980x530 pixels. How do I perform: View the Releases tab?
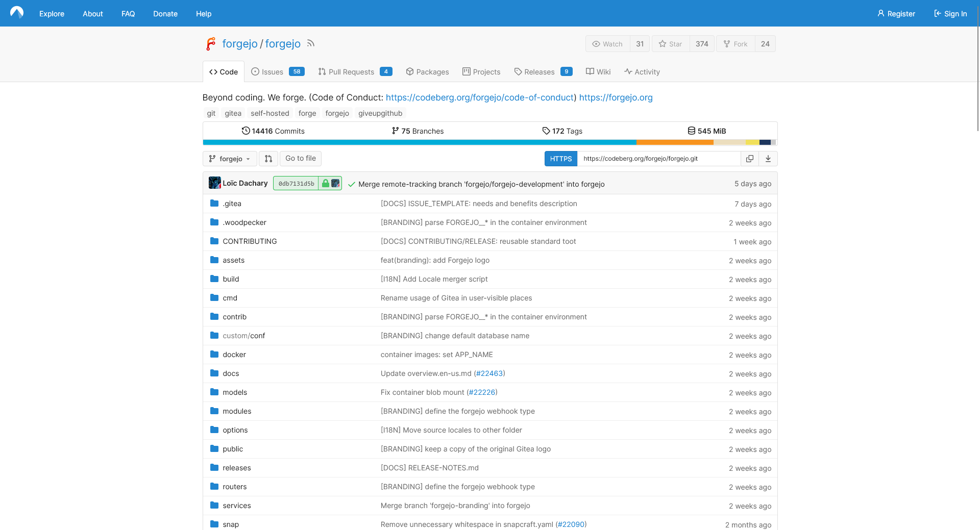(x=543, y=72)
